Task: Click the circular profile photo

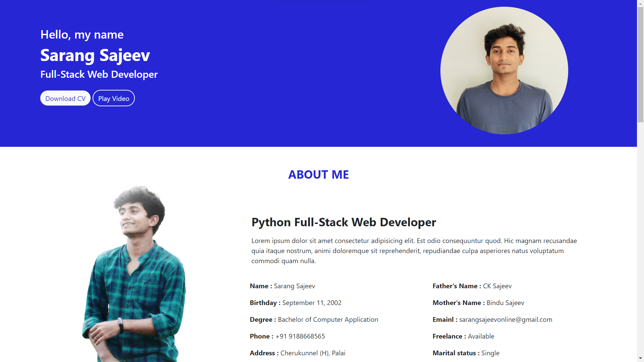Action: pyautogui.click(x=504, y=71)
